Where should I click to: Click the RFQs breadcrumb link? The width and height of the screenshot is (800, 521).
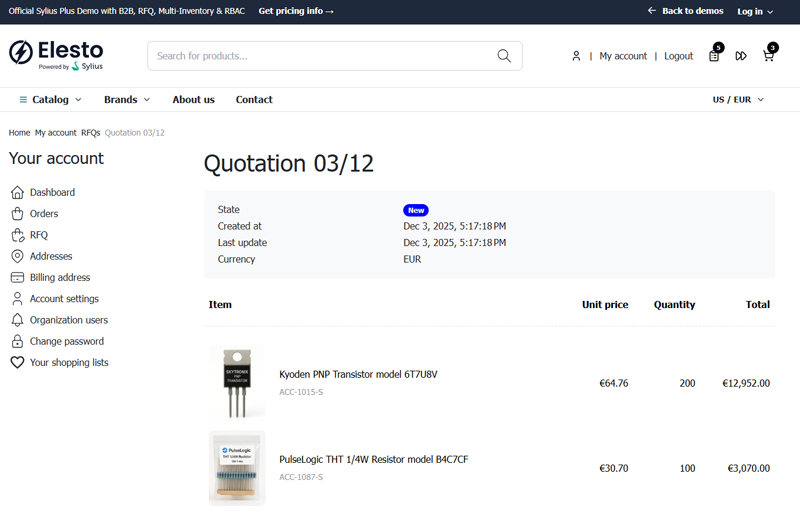click(90, 133)
